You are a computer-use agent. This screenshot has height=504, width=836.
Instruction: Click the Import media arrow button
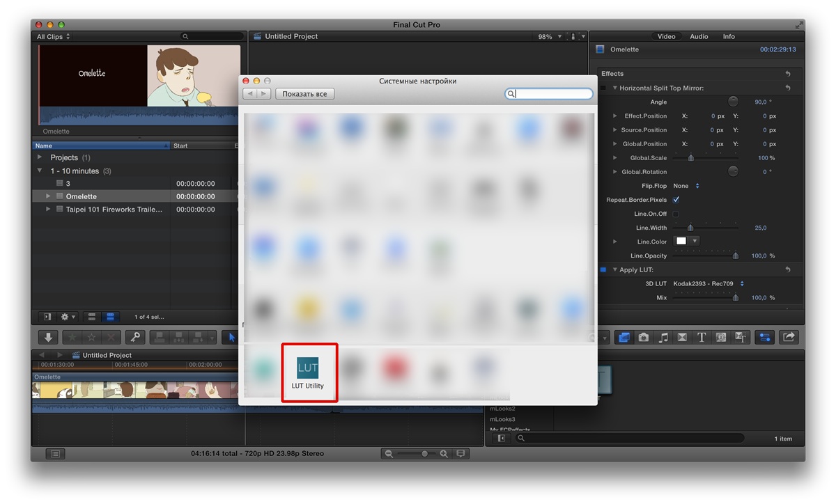point(48,337)
